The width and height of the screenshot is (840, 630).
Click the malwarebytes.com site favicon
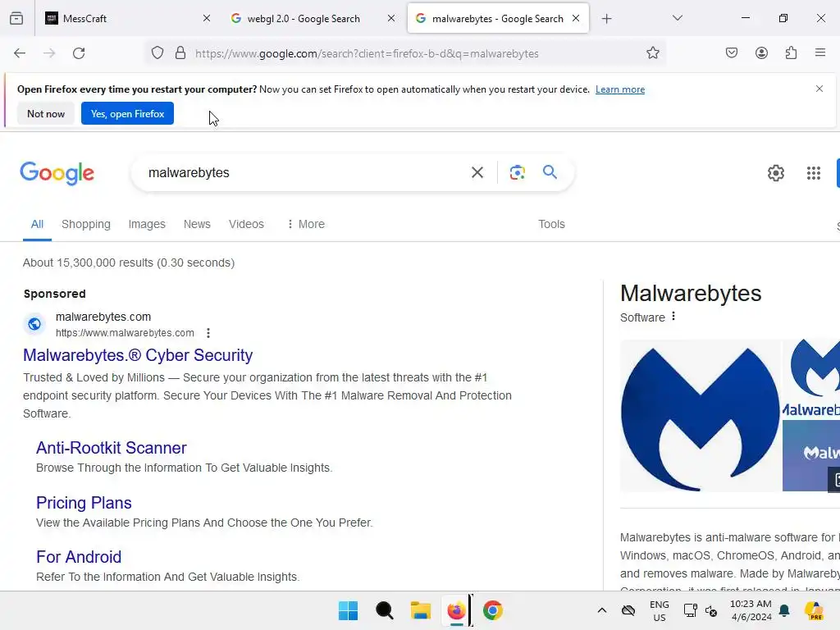pyautogui.click(x=34, y=324)
